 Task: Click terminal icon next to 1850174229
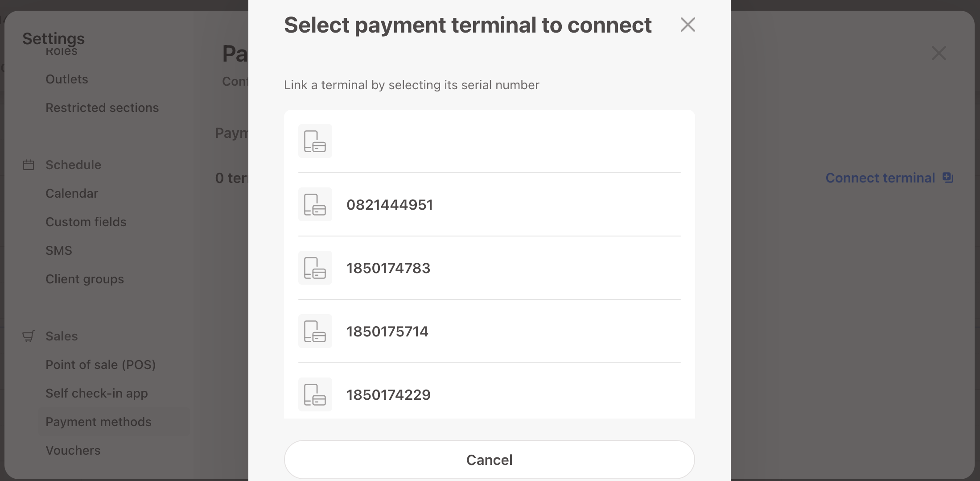click(x=315, y=394)
